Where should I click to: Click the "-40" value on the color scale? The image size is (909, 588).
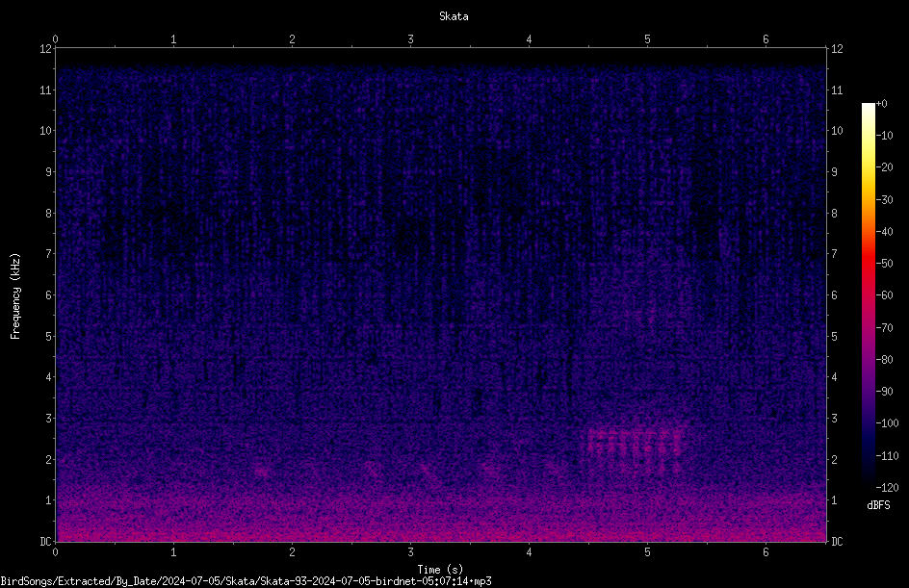(884, 232)
